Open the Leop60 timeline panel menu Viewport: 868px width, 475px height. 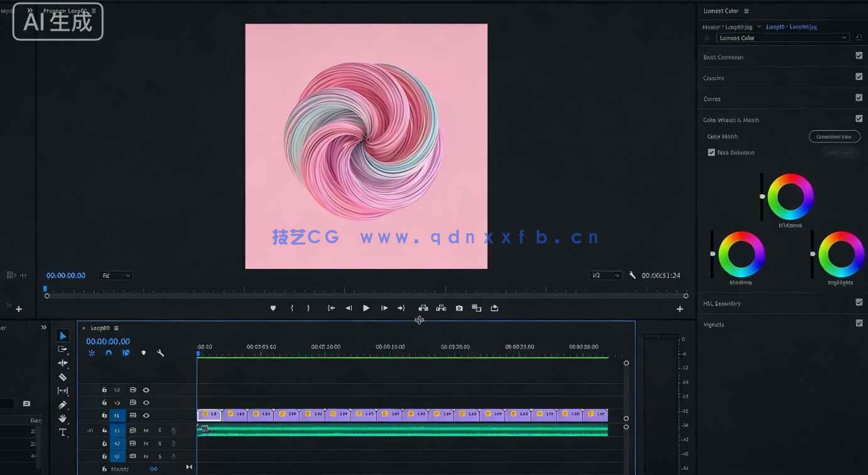116,327
